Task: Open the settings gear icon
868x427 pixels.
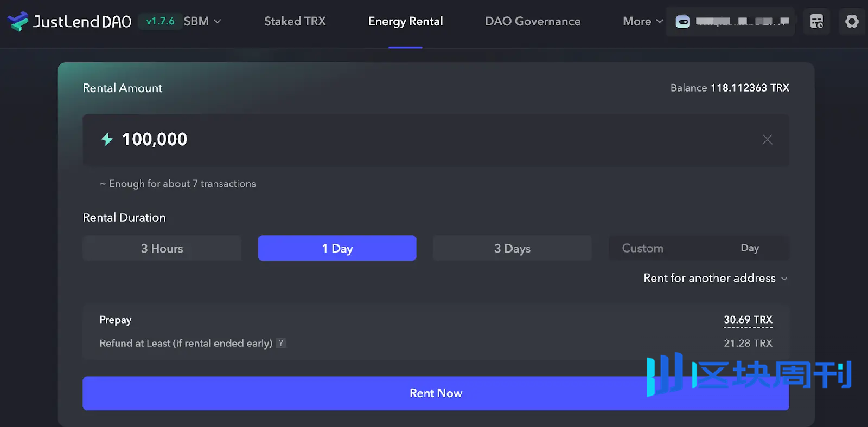Action: click(x=852, y=22)
